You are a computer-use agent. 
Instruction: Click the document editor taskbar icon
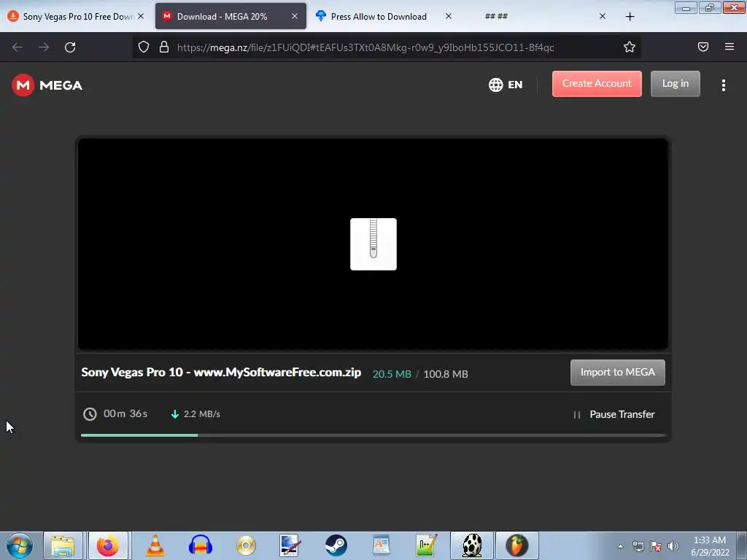tap(381, 545)
